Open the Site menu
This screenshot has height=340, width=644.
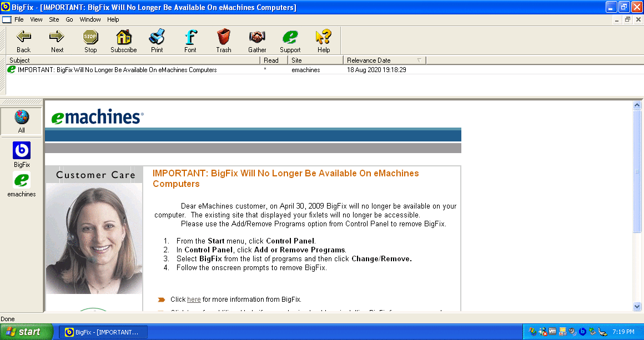(54, 19)
